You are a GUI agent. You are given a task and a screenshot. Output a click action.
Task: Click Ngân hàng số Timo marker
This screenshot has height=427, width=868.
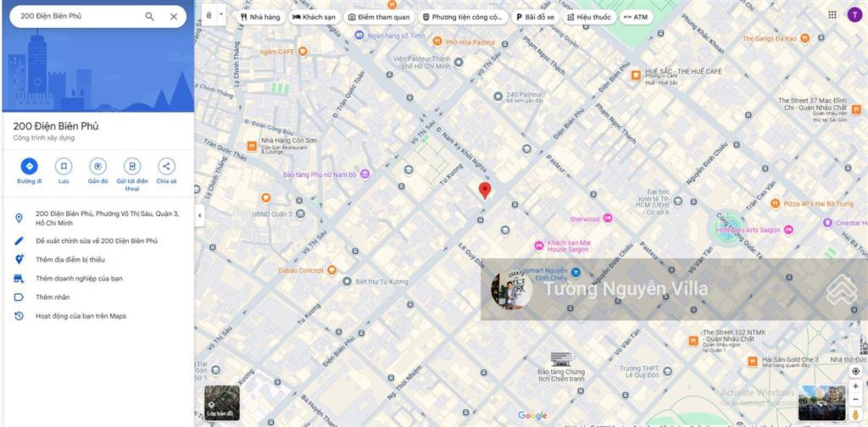tap(359, 36)
